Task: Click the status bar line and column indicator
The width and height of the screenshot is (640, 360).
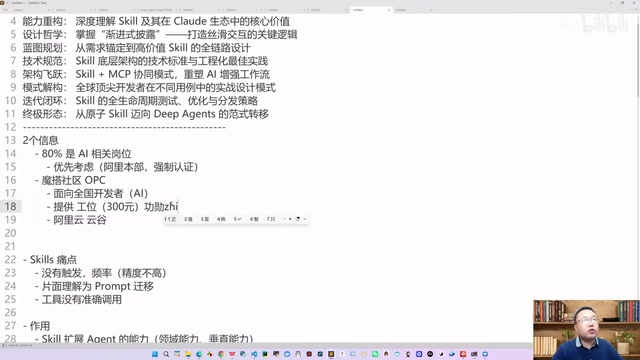Action: coord(20,345)
